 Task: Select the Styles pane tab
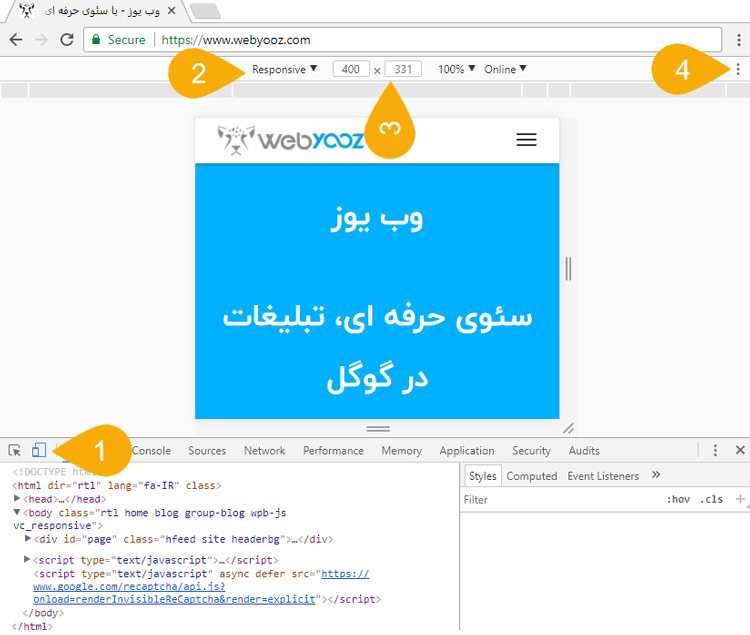(x=483, y=476)
